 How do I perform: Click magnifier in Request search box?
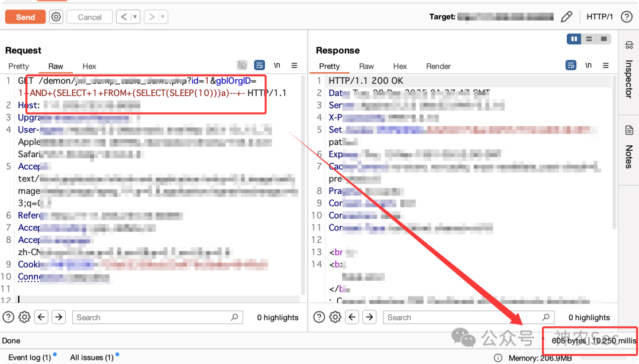point(234,317)
